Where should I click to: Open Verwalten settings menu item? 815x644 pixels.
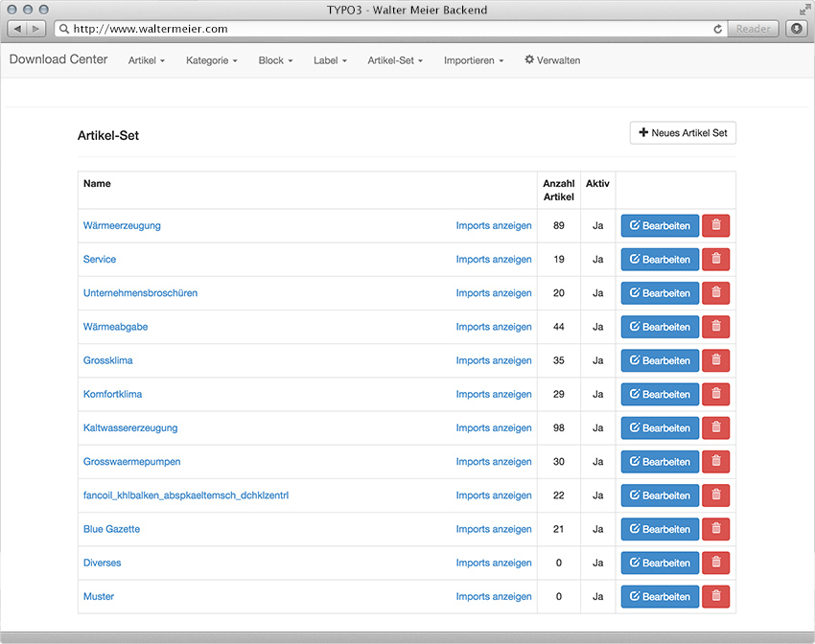[x=552, y=60]
